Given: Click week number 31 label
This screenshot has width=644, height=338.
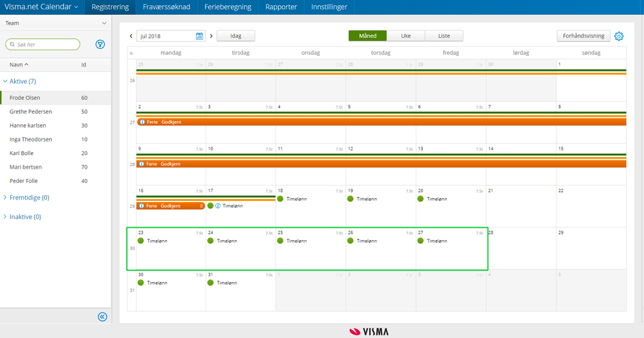Looking at the screenshot, I should pos(132,290).
